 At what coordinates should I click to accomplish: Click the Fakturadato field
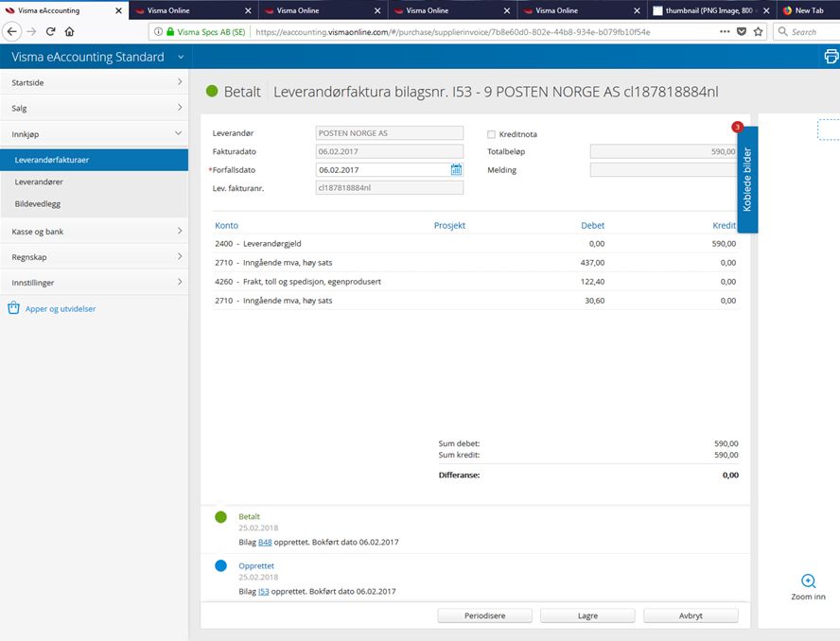[x=390, y=151]
